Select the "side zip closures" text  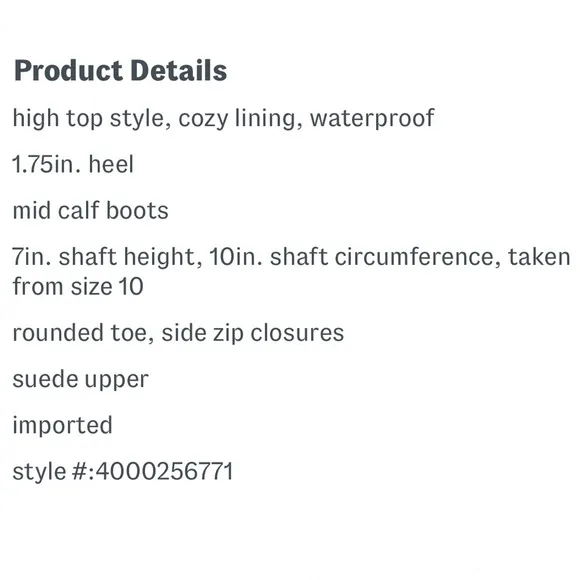tap(253, 333)
